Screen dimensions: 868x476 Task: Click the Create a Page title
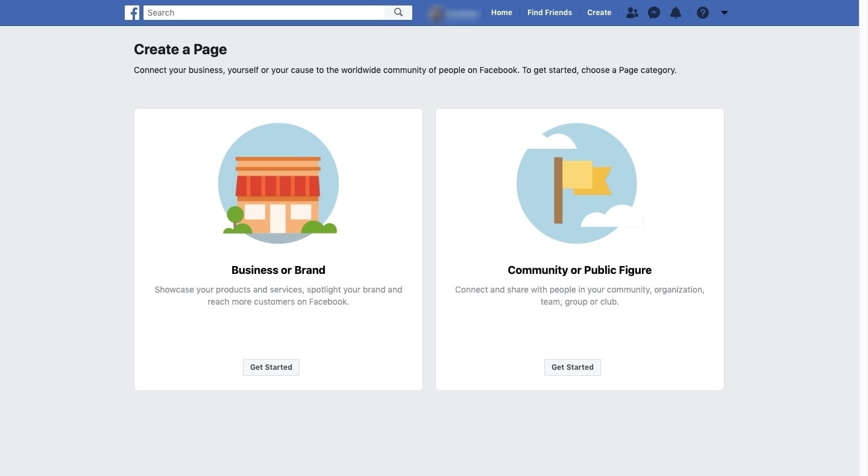[180, 49]
